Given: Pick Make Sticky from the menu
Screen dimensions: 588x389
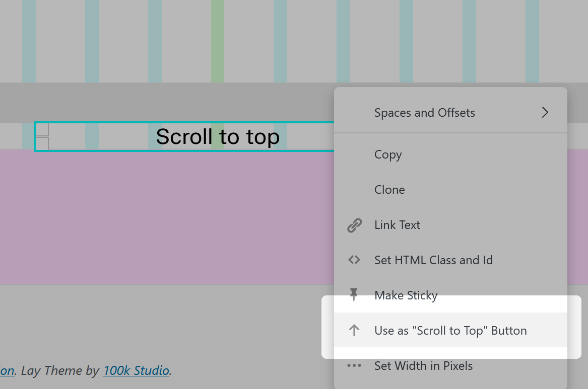Looking at the screenshot, I should pos(406,295).
